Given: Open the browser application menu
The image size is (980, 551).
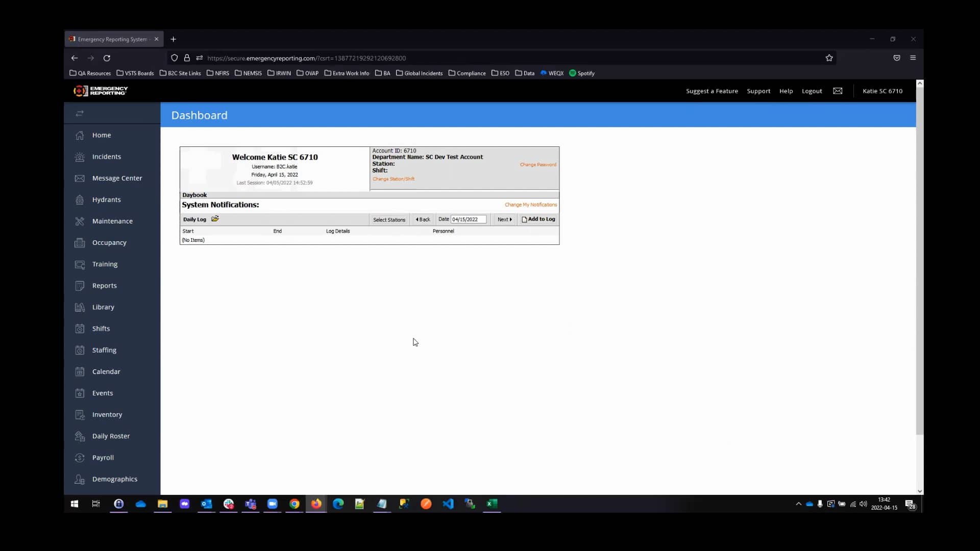Looking at the screenshot, I should pyautogui.click(x=913, y=58).
